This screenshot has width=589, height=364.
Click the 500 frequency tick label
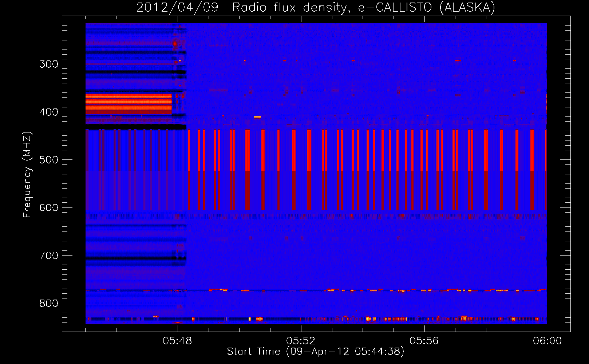[49, 160]
